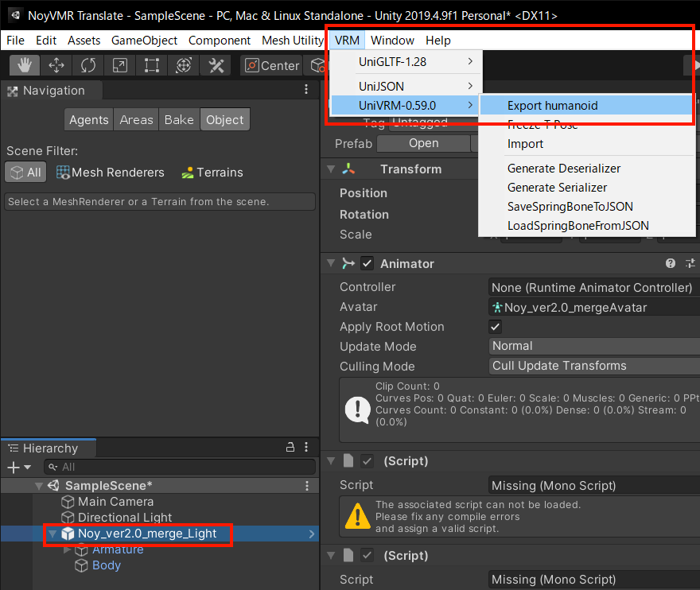Open the UniJSON submenu
The image size is (700, 590).
click(406, 86)
